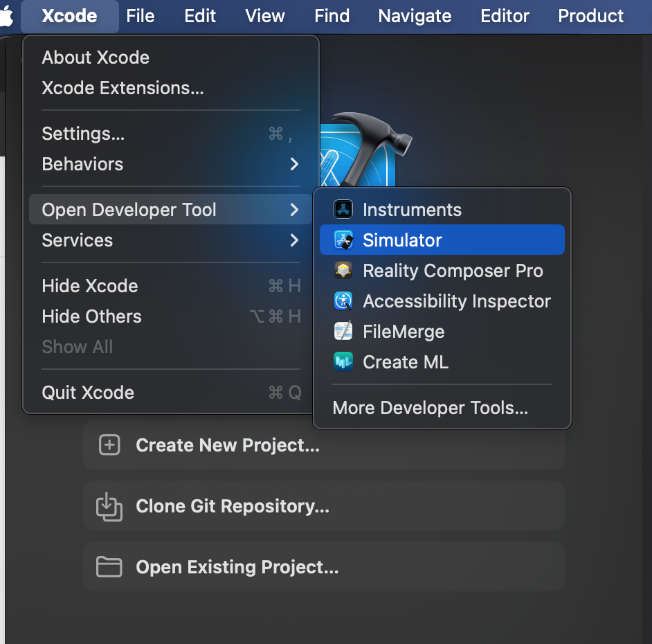Choose Xcode Extensions…
This screenshot has height=644, width=652.
click(171, 88)
